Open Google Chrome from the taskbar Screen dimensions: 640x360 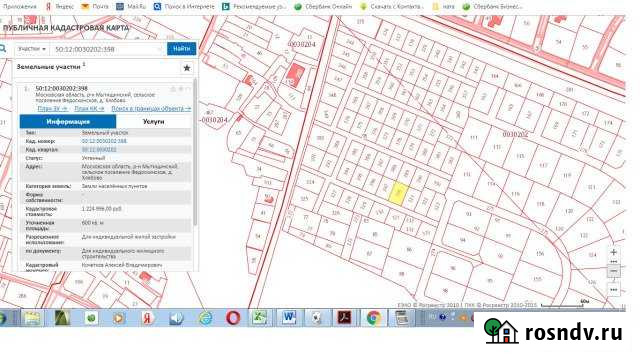click(373, 318)
